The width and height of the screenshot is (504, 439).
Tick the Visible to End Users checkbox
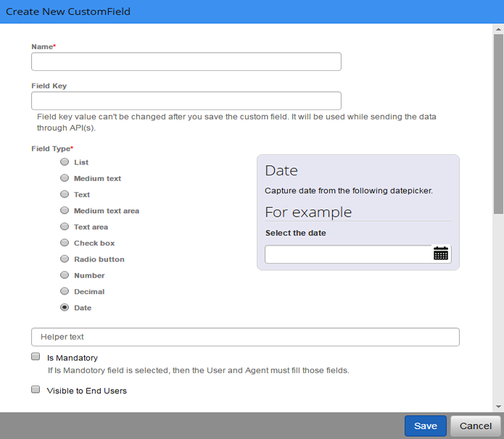[x=36, y=390]
